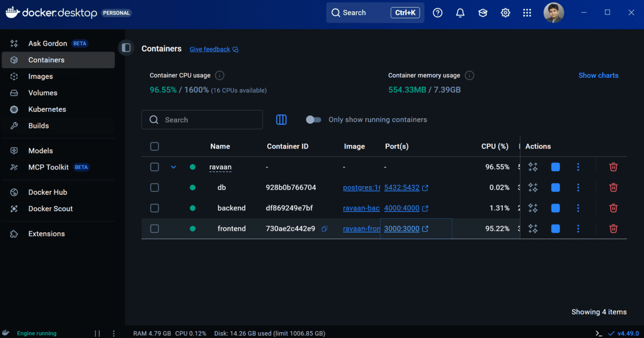
Task: Ask Gordon about the frontend container
Action: point(533,229)
